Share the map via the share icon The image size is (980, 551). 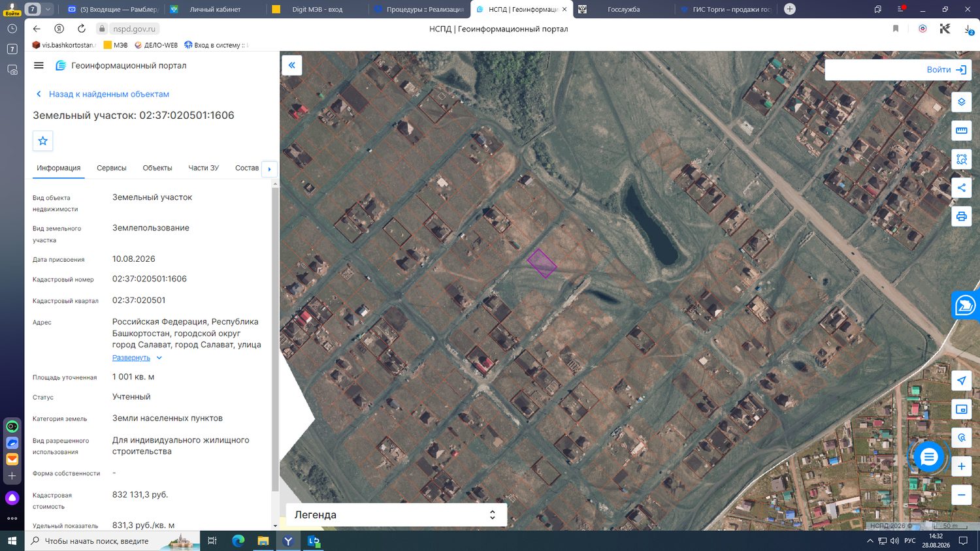[962, 188]
